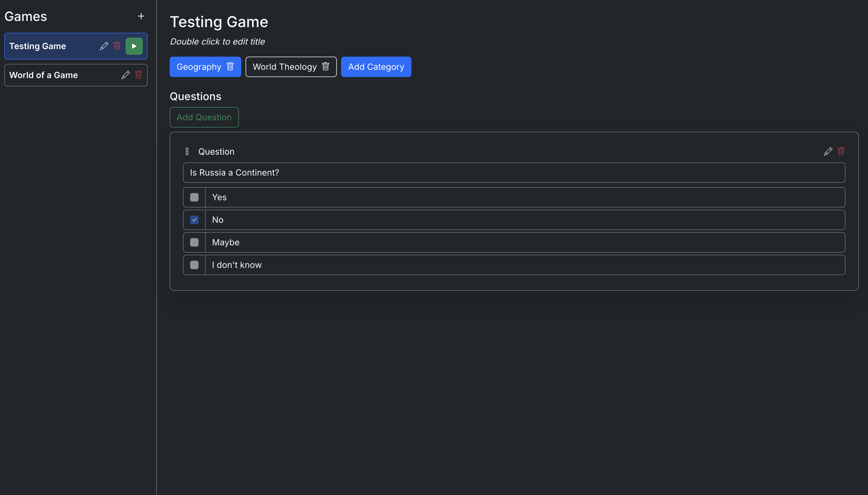Screen dimensions: 868x495
Task: Click the Is Russia a Continent field
Action: (514, 172)
